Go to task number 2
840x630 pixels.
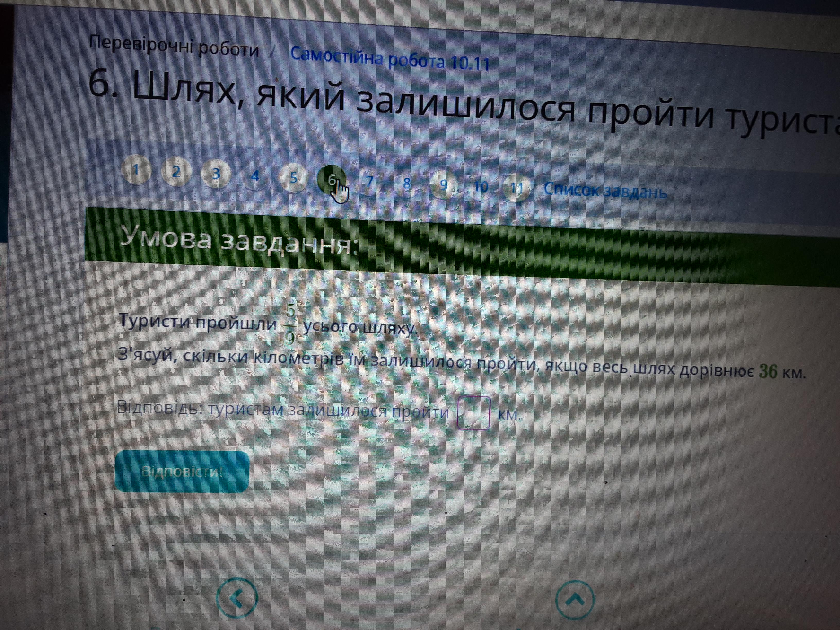click(176, 172)
